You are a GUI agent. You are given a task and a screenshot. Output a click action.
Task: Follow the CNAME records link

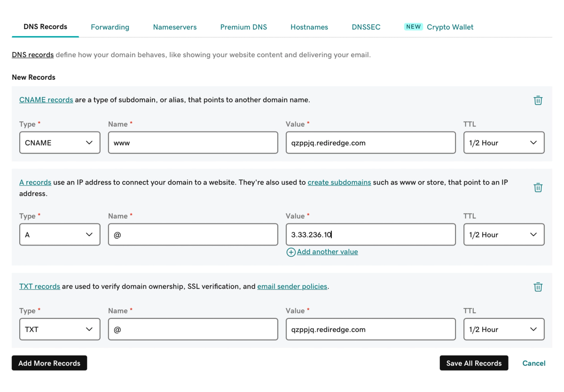point(46,100)
